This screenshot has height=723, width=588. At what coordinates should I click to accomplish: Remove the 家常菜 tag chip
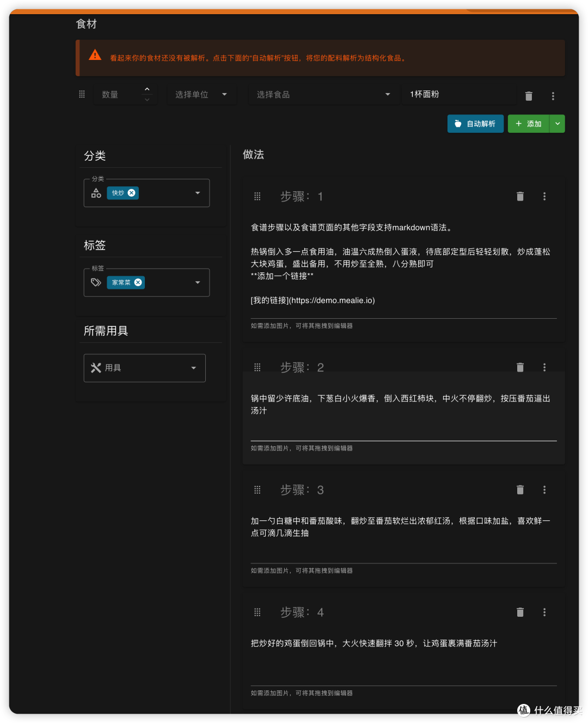(x=138, y=282)
